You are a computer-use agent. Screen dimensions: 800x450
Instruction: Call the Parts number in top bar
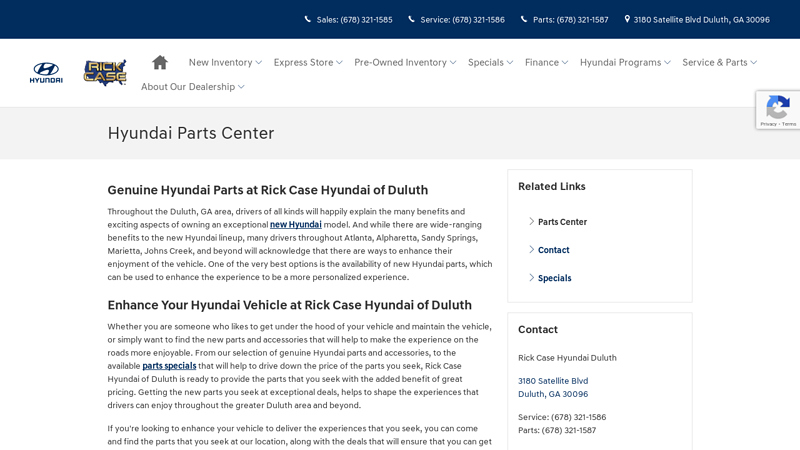click(570, 20)
